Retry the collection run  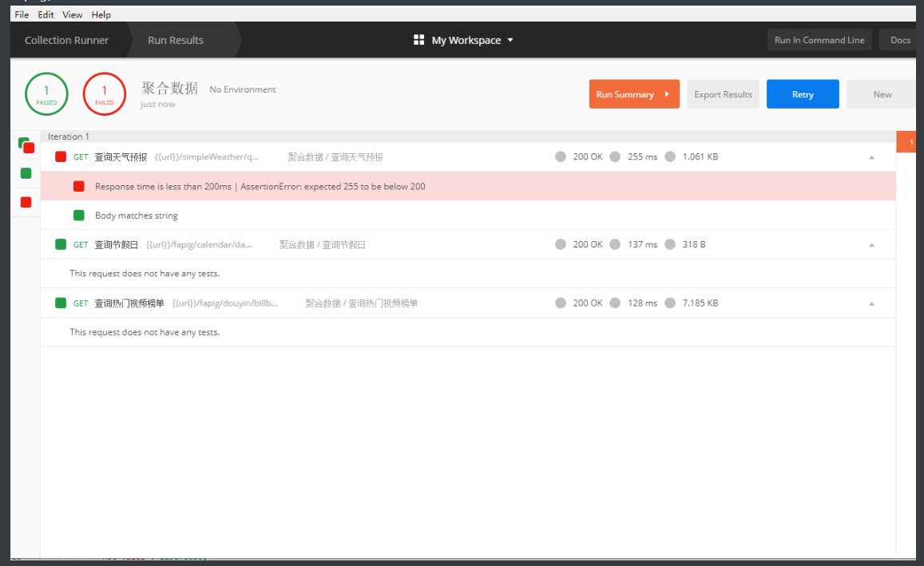(x=803, y=94)
